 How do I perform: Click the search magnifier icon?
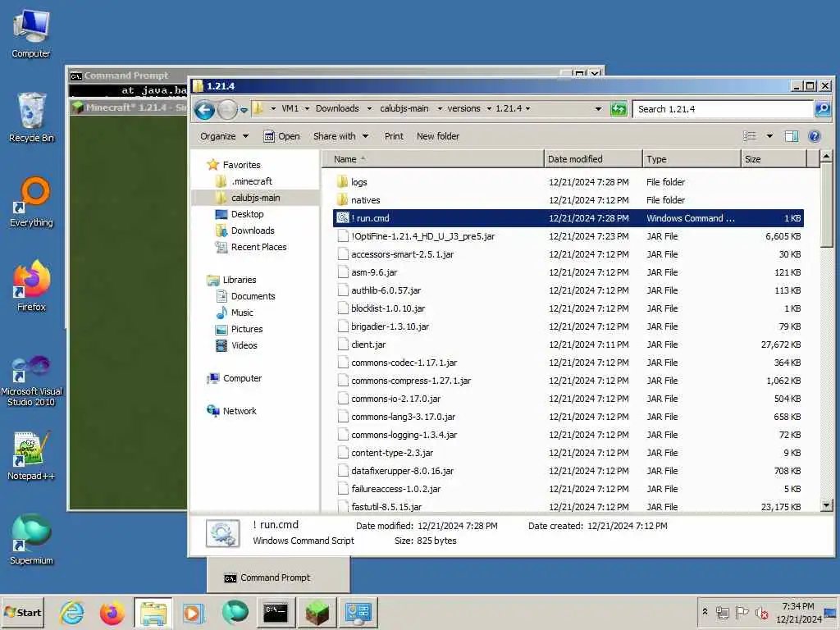(822, 109)
